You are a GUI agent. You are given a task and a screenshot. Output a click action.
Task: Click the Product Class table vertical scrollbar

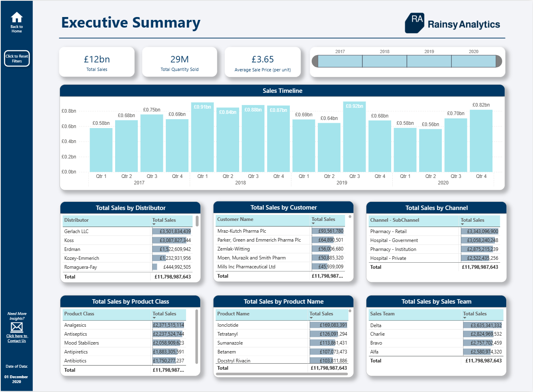tap(197, 336)
